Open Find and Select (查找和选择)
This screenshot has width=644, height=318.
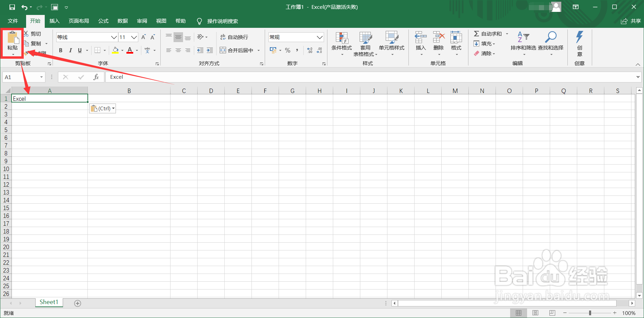[551, 44]
